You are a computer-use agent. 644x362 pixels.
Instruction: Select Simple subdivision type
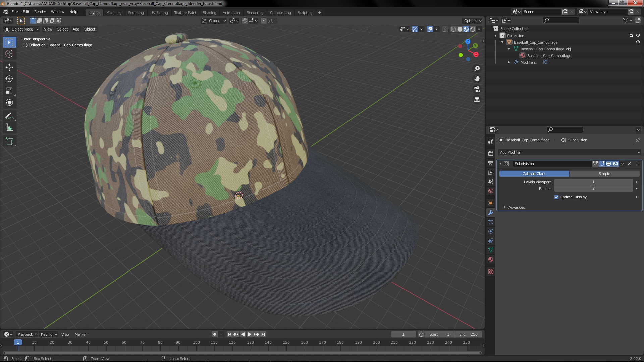click(x=604, y=174)
